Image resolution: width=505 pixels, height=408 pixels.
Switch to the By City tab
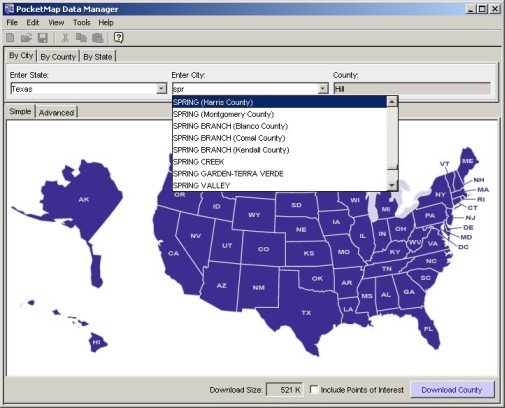point(21,56)
